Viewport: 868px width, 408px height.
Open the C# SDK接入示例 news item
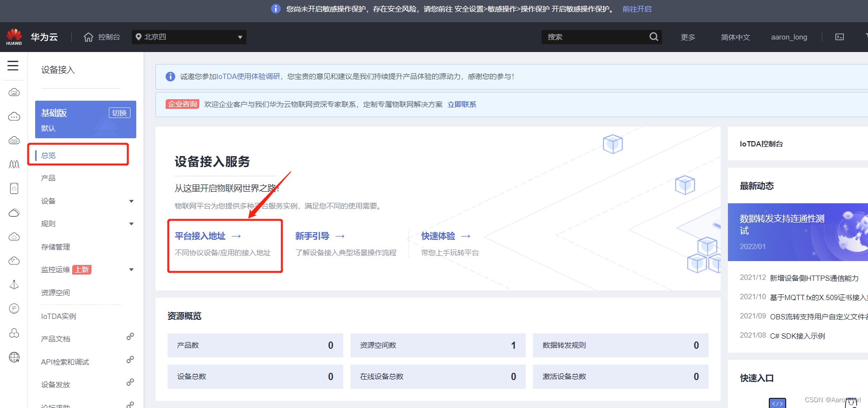[x=798, y=336]
